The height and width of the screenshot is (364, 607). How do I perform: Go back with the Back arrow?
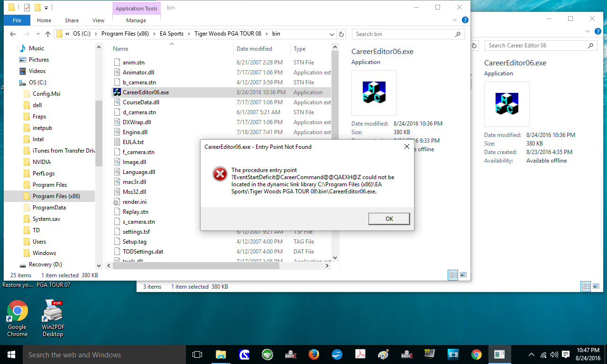(13, 34)
